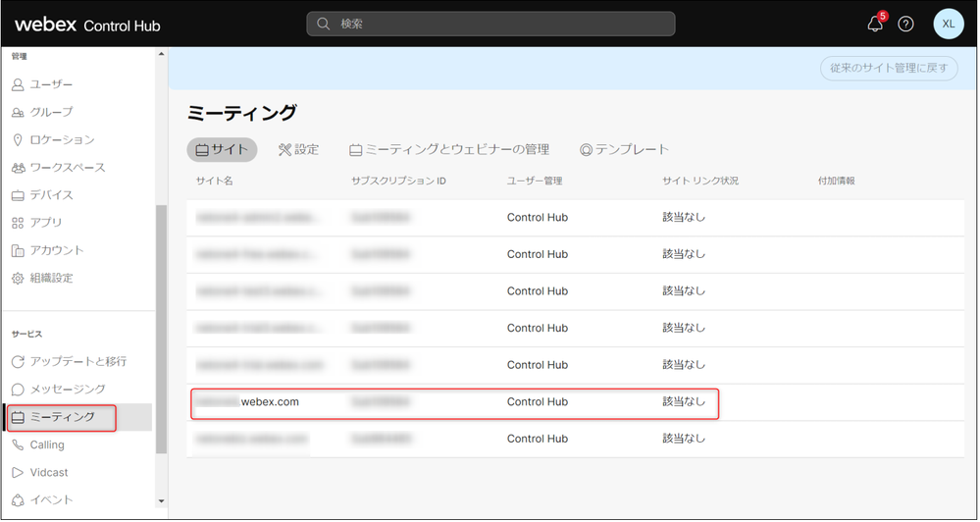Click the ワークスペース icon in sidebar
This screenshot has width=980, height=522.
[18, 168]
